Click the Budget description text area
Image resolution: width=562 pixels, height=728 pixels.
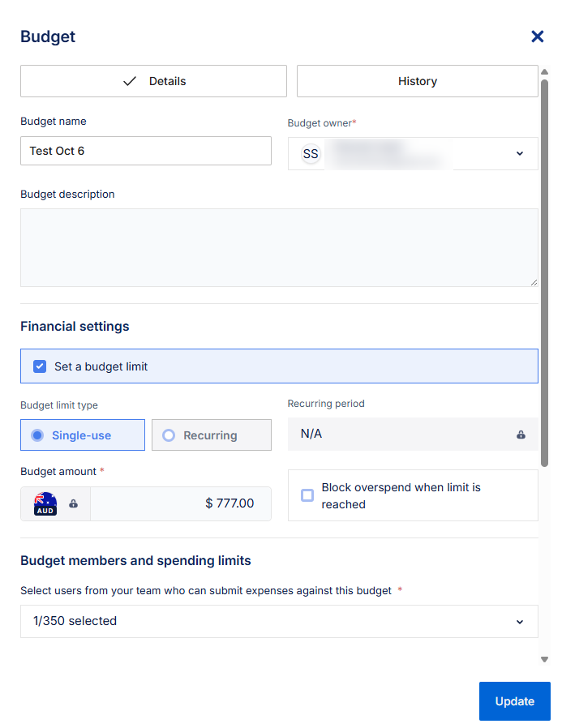[x=278, y=247]
